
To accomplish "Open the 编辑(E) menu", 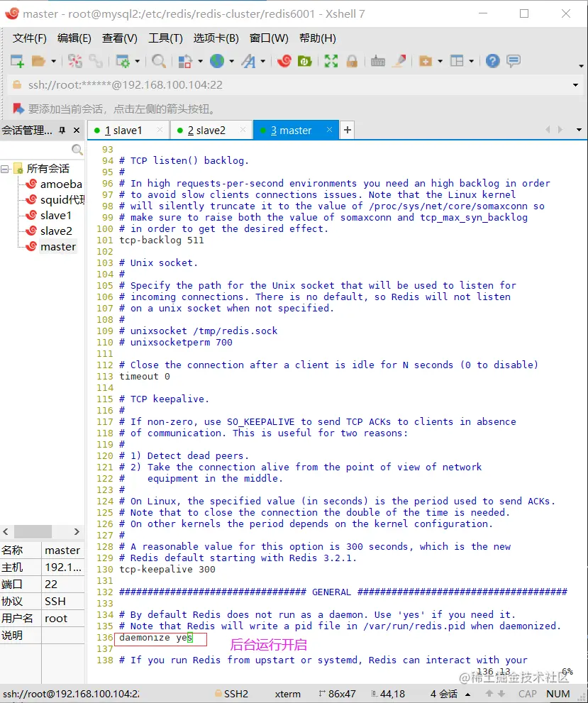I will [74, 38].
